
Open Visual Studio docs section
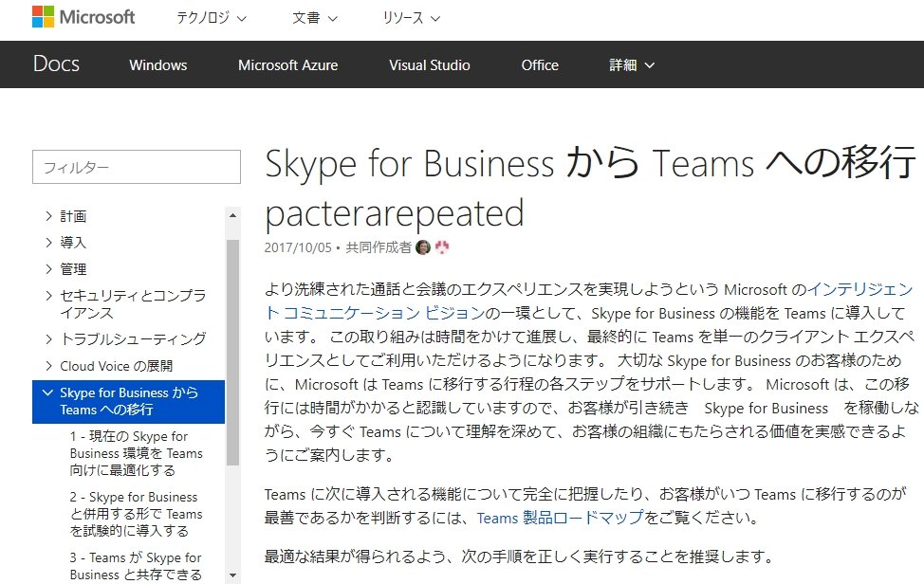coord(429,64)
